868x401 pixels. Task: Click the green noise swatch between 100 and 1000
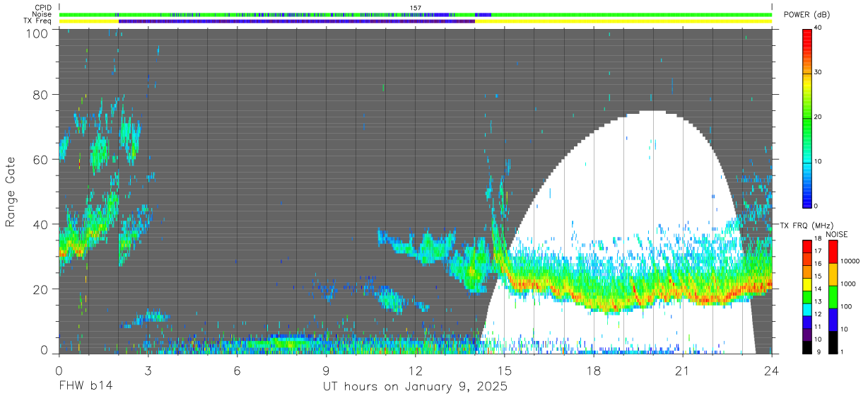(x=833, y=297)
